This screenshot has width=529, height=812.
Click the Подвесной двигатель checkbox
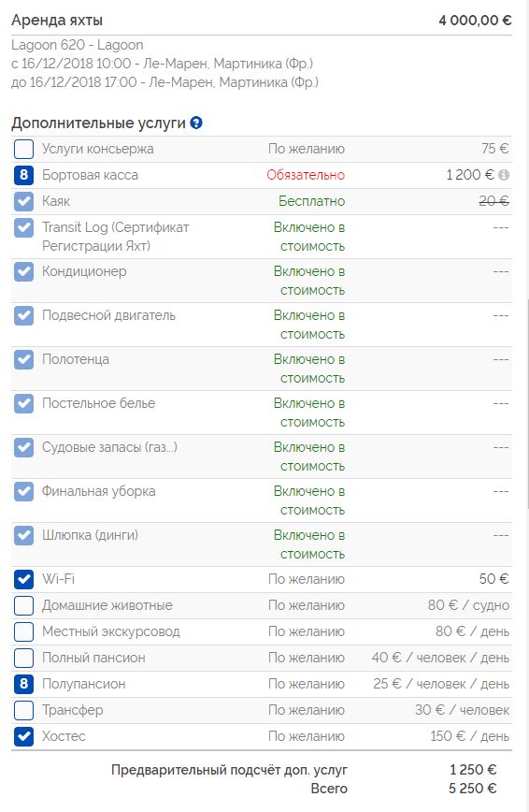click(x=23, y=315)
